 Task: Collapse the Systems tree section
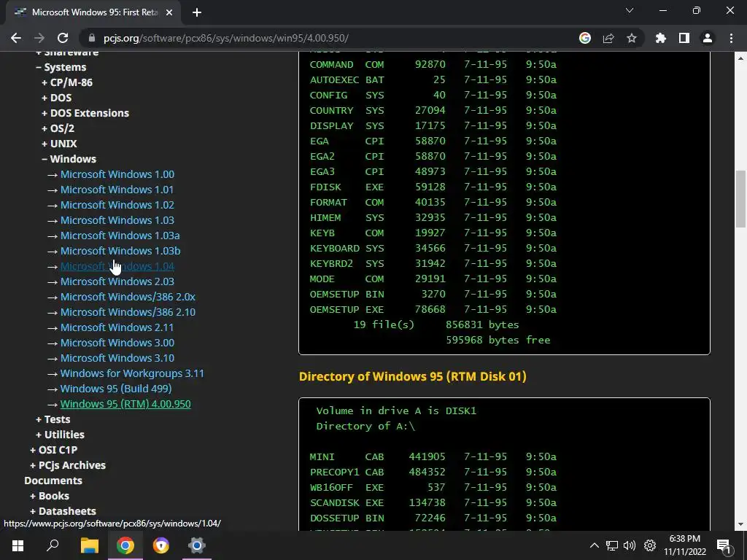coord(61,67)
